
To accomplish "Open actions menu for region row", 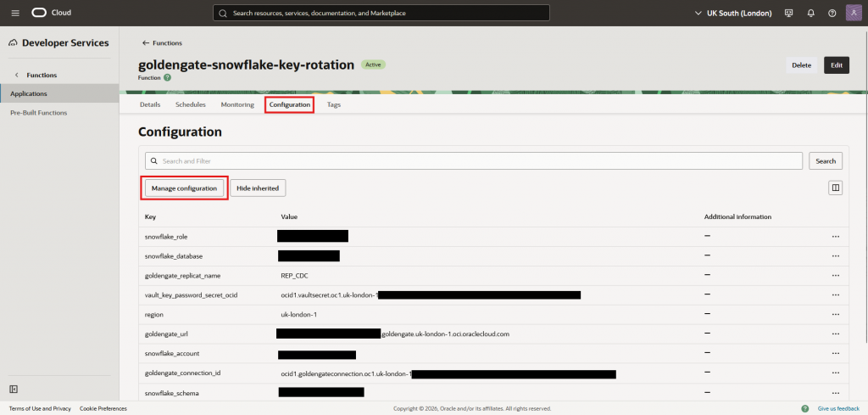I will point(835,315).
